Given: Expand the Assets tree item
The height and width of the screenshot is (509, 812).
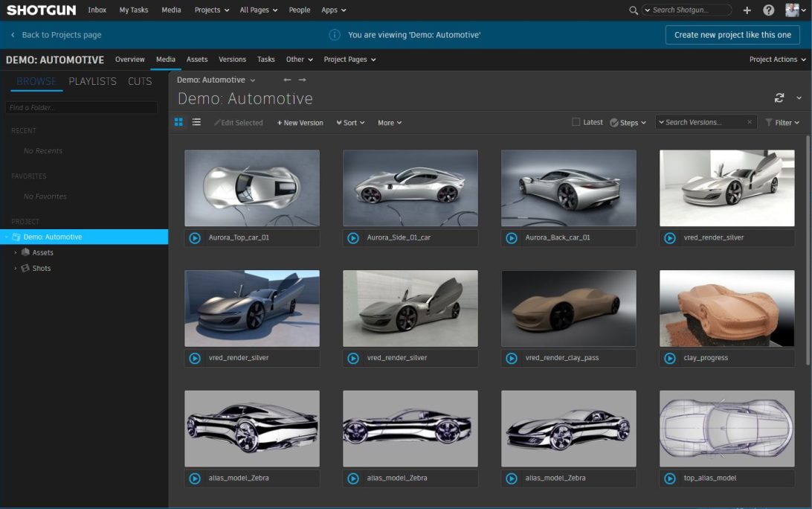Looking at the screenshot, I should (15, 252).
